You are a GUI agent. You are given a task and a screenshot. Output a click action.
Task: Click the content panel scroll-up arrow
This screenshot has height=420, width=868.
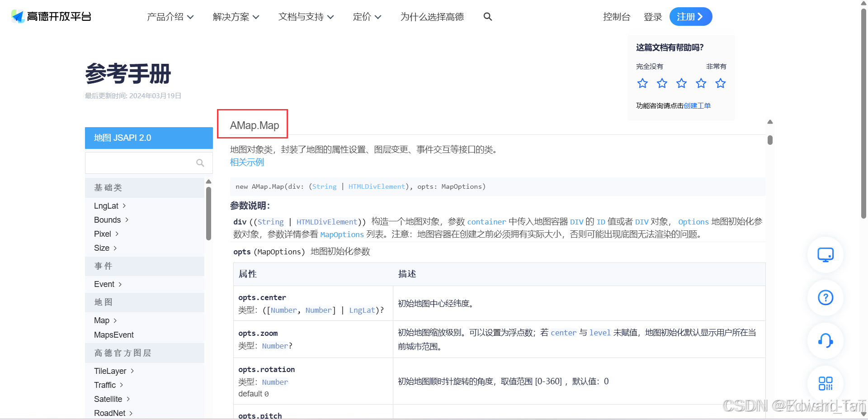770,122
